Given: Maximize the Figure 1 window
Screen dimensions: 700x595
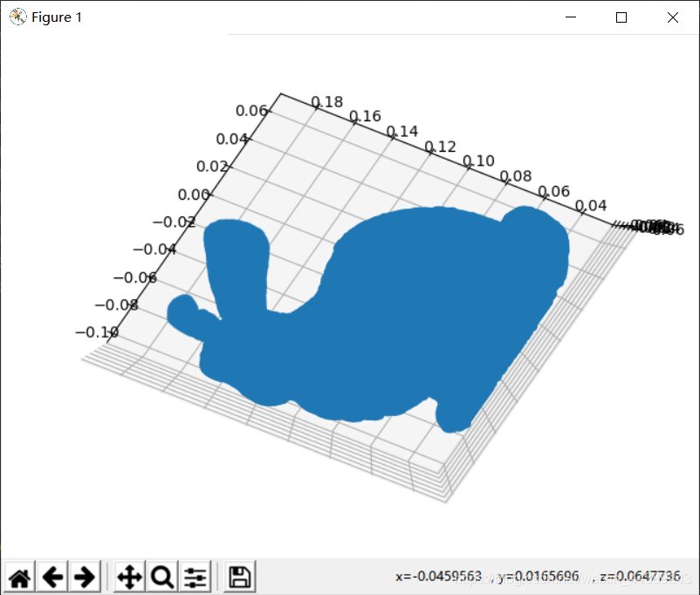Looking at the screenshot, I should 621,17.
